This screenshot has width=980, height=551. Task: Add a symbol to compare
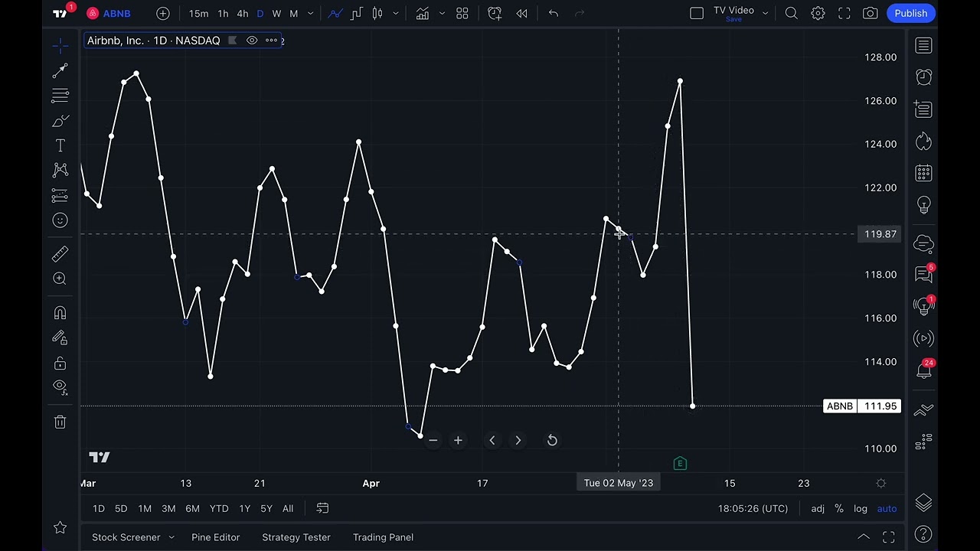tap(163, 13)
